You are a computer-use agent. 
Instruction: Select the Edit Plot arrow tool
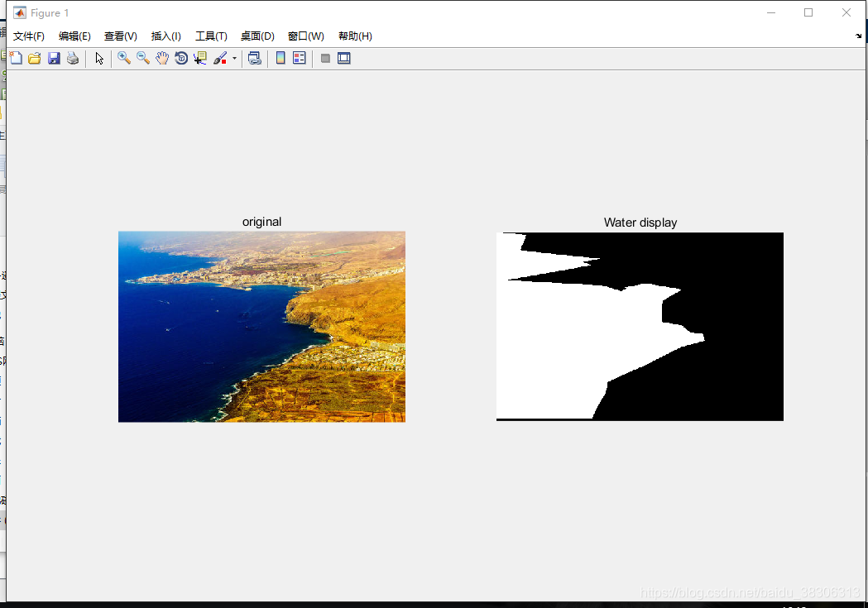[98, 58]
